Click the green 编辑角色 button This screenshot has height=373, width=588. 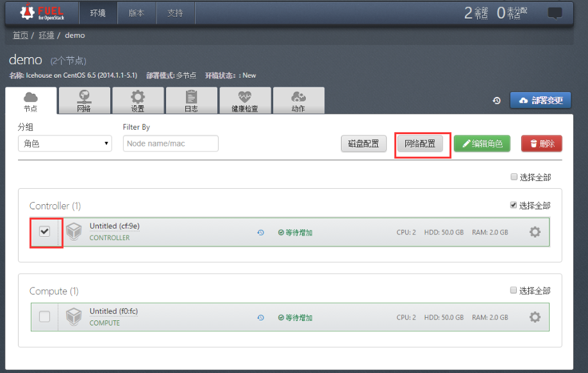(482, 144)
